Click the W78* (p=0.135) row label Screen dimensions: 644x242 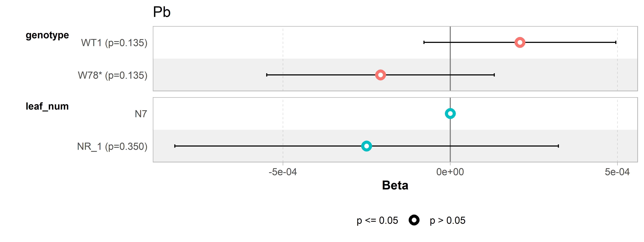113,75
